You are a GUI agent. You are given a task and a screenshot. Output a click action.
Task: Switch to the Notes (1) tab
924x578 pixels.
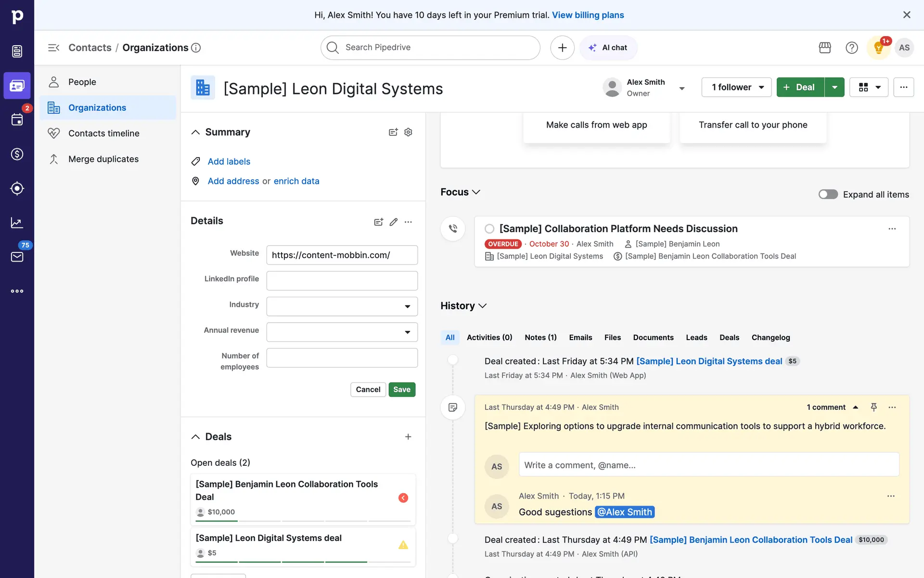pyautogui.click(x=540, y=337)
